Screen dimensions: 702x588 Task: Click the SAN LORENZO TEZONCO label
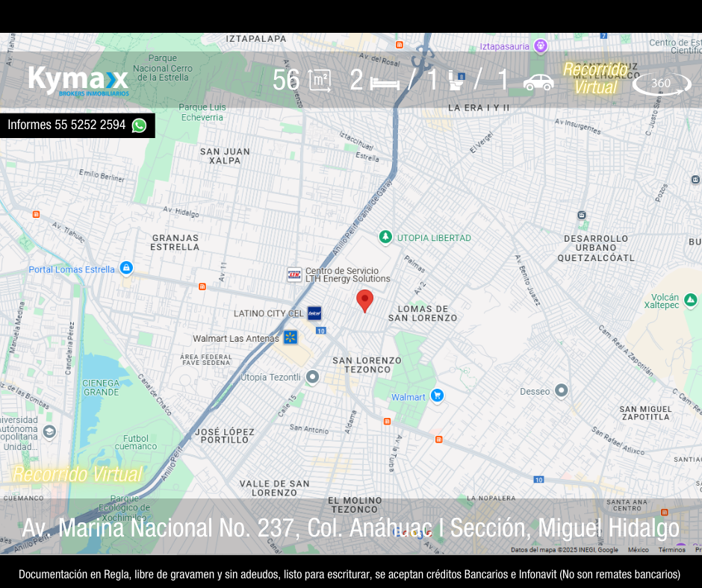pyautogui.click(x=367, y=365)
